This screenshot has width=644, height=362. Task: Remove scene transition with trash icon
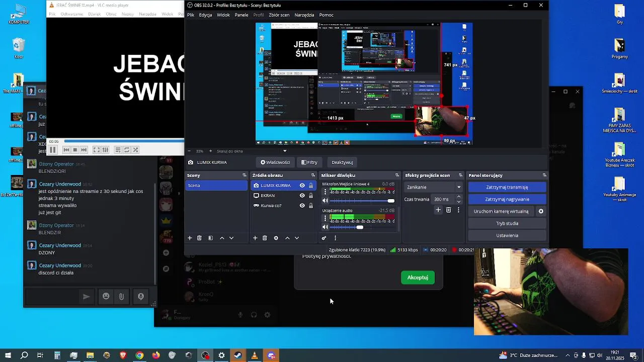[449, 210]
